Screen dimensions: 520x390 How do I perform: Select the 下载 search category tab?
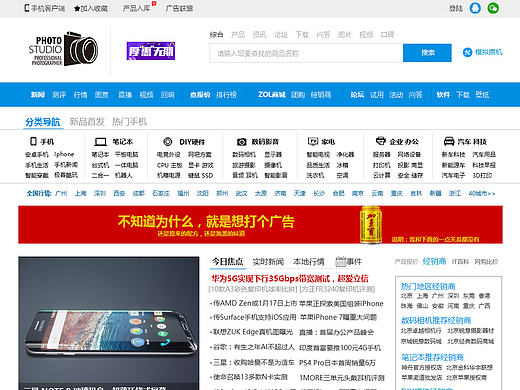(302, 35)
